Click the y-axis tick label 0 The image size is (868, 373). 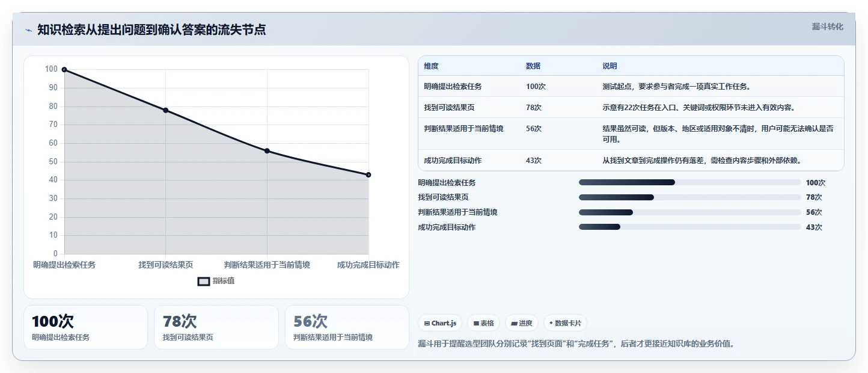55,254
